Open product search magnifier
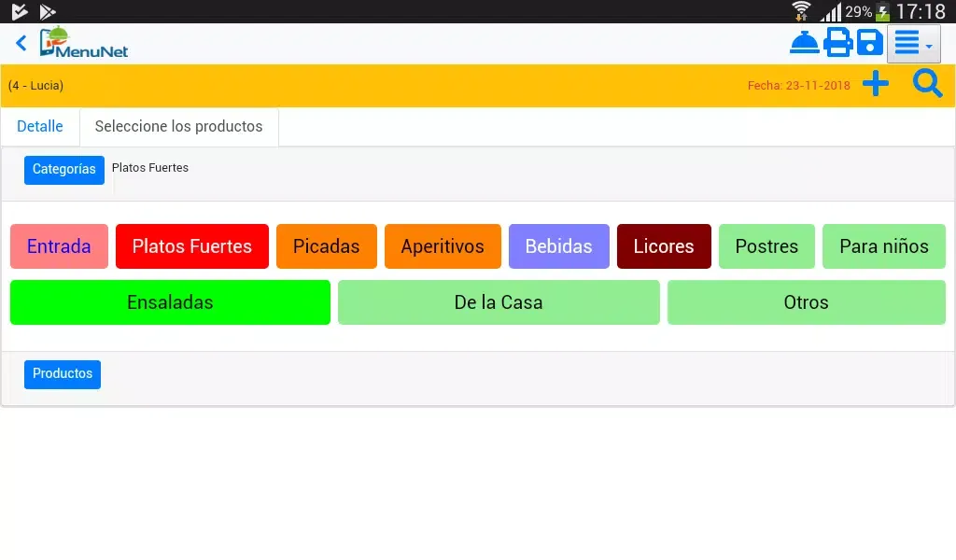956x560 pixels. tap(927, 83)
